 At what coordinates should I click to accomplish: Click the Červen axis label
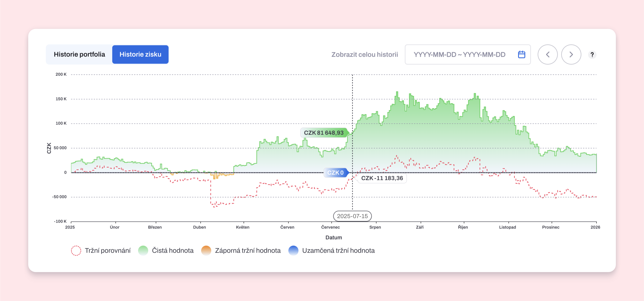(x=287, y=227)
